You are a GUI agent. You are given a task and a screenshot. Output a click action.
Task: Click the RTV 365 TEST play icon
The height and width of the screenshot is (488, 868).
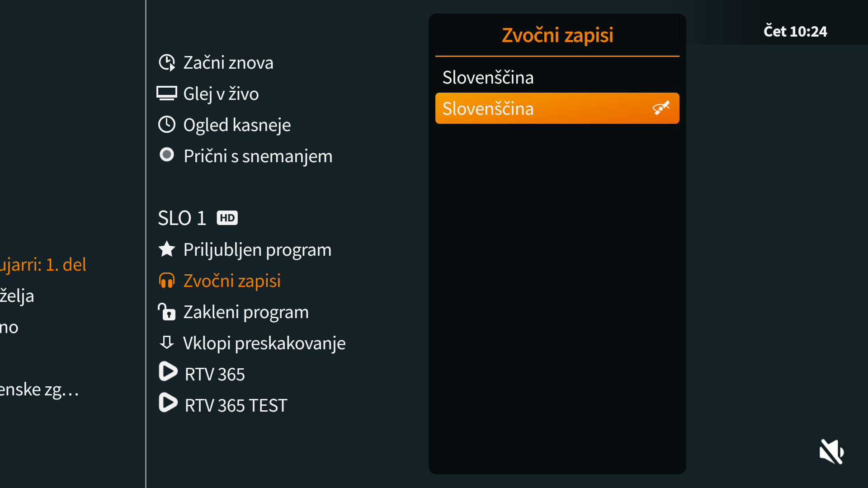coord(168,403)
